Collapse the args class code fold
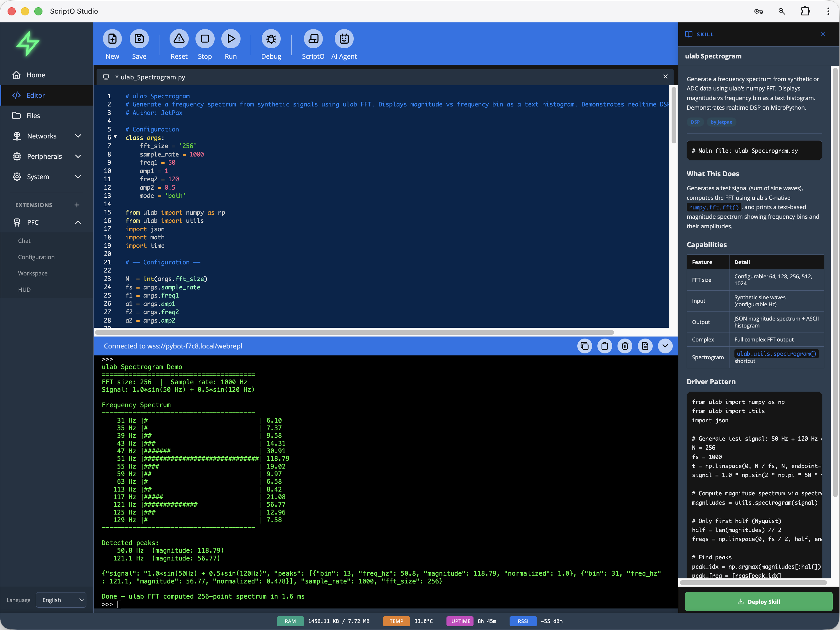This screenshot has width=840, height=630. [115, 137]
